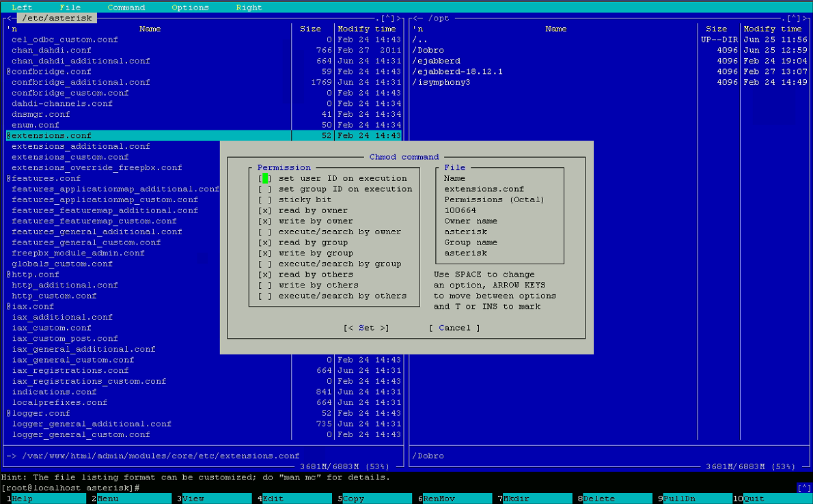This screenshot has height=504, width=813.
Task: Select the ejabberd-18.12.1 directory
Action: pos(457,72)
